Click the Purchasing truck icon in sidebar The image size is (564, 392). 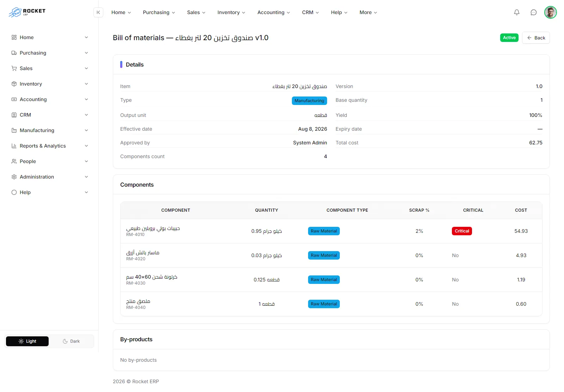tap(14, 53)
